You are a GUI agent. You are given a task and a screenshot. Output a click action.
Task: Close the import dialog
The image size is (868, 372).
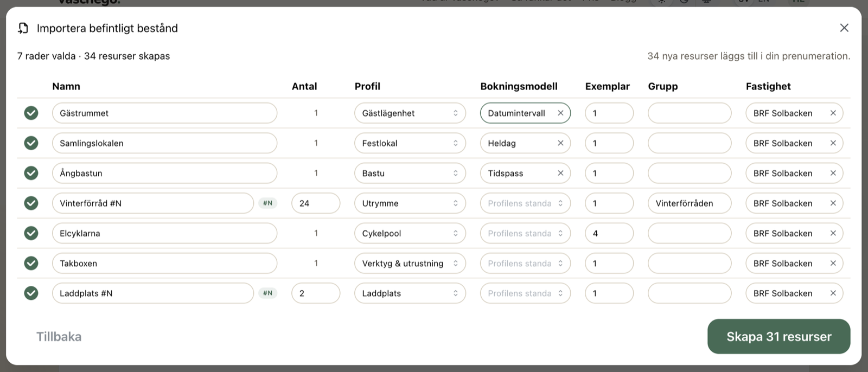click(844, 28)
